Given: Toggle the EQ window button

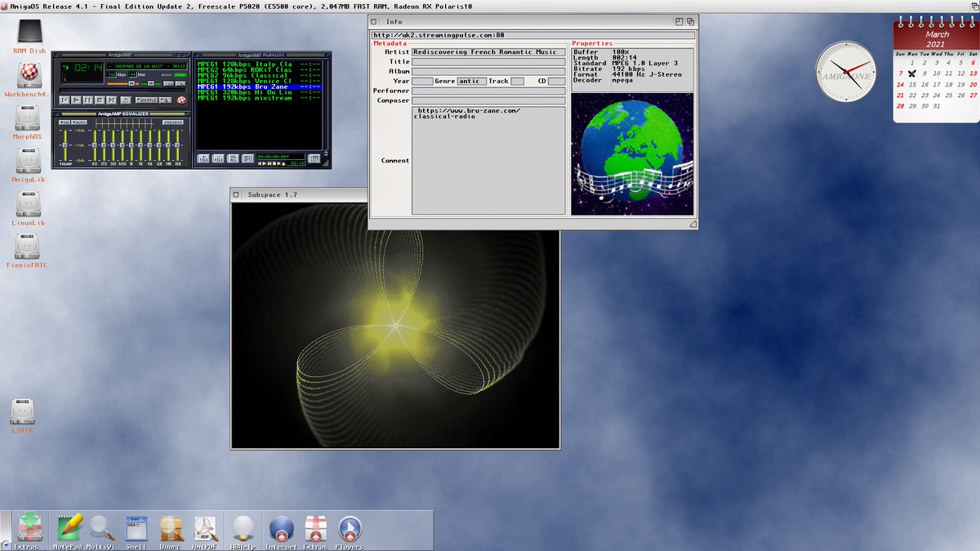Looking at the screenshot, I should [x=168, y=83].
